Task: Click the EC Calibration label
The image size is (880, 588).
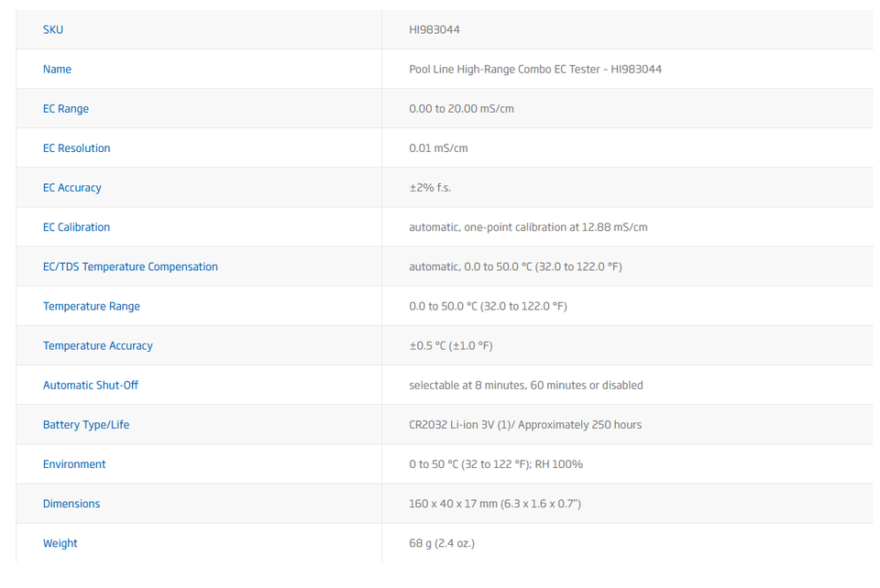Action: point(76,227)
